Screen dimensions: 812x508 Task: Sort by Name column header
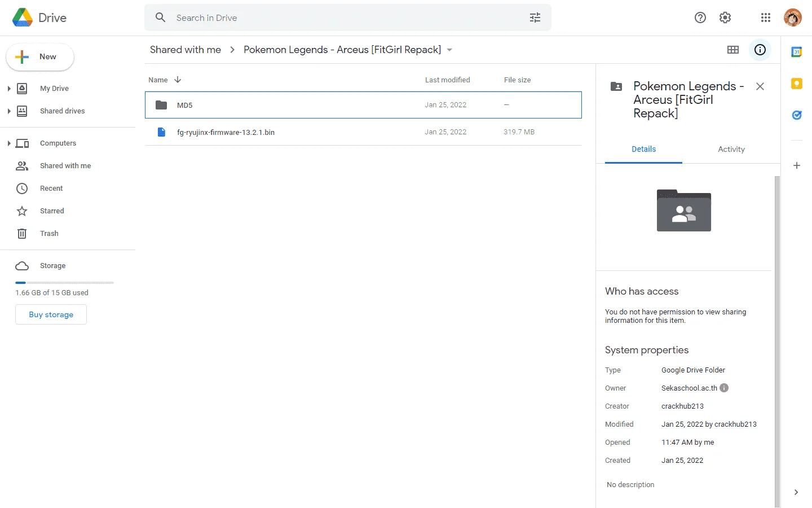(158, 80)
